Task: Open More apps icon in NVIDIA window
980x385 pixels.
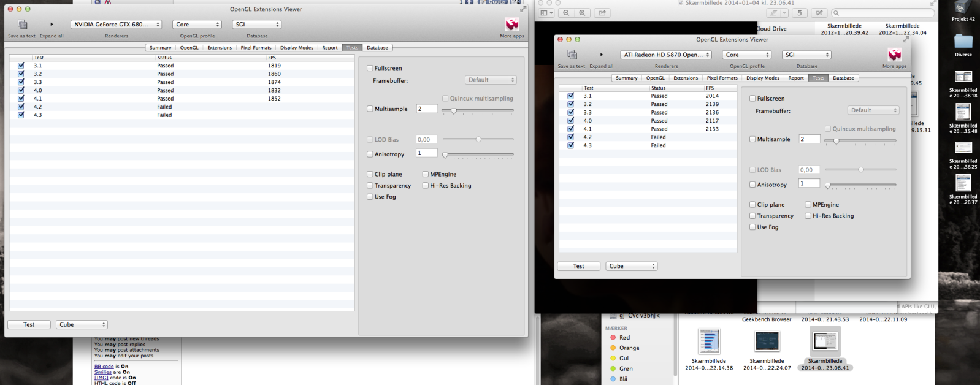Action: [512, 25]
